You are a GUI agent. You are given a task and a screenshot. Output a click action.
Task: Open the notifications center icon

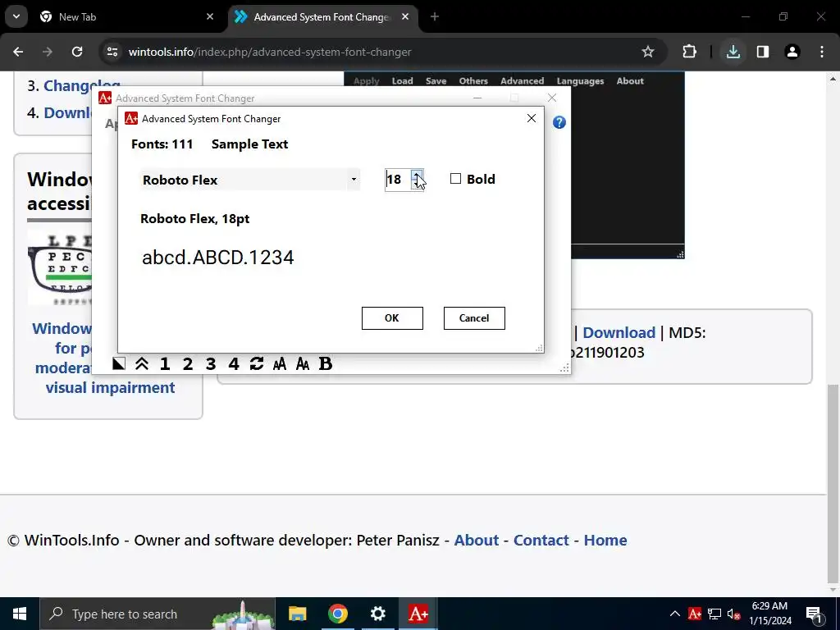click(814, 614)
